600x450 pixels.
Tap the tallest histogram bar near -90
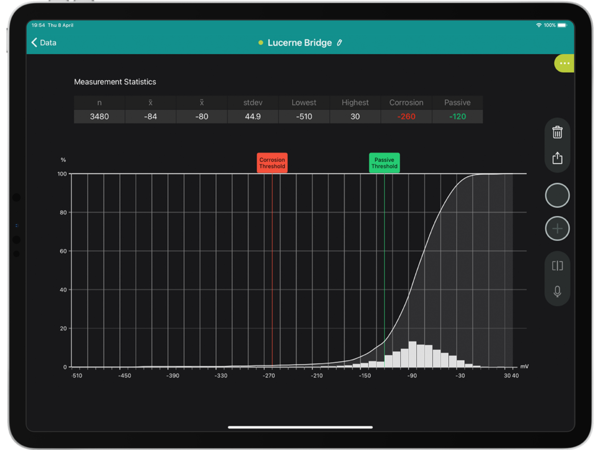point(411,355)
